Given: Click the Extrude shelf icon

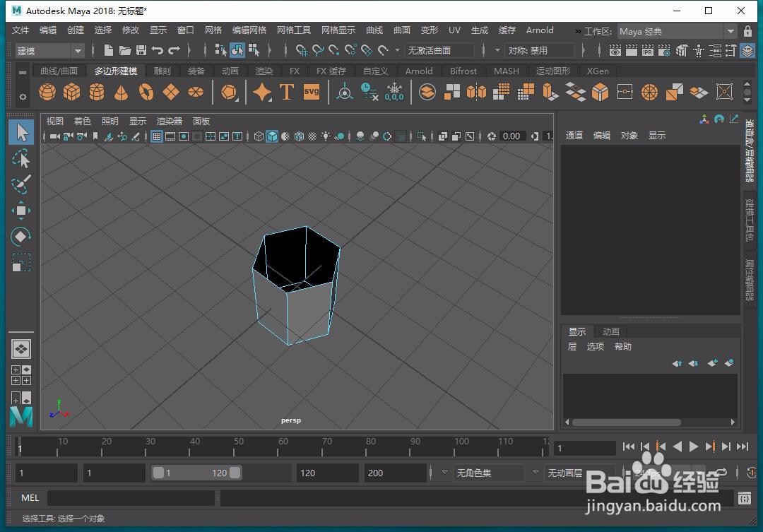Looking at the screenshot, I should tap(550, 92).
